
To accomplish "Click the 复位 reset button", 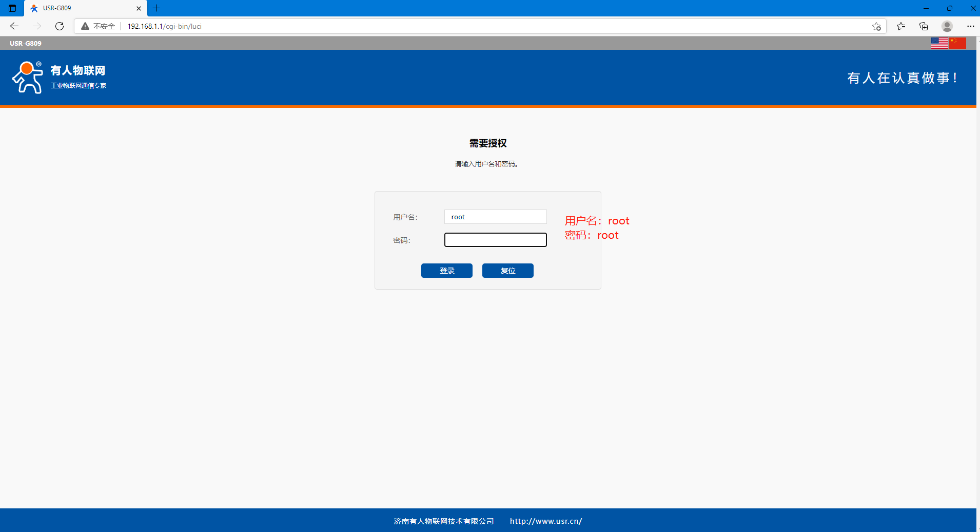I will 507,271.
